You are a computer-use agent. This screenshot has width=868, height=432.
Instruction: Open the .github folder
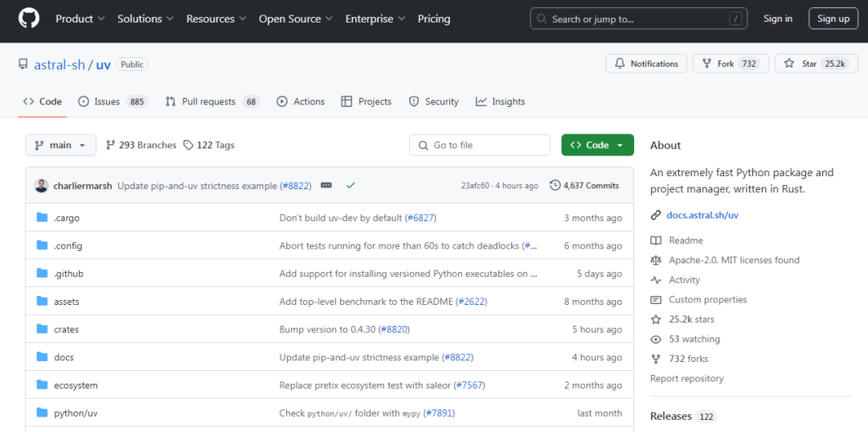(68, 274)
